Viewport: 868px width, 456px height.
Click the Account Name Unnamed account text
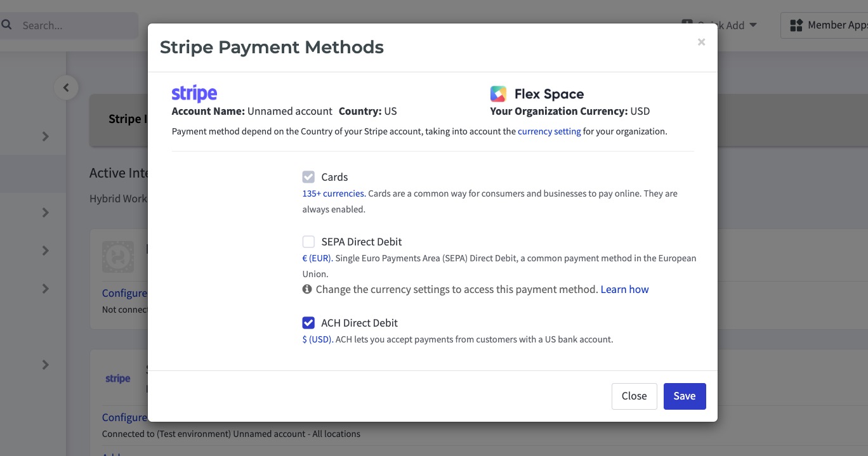tap(252, 111)
